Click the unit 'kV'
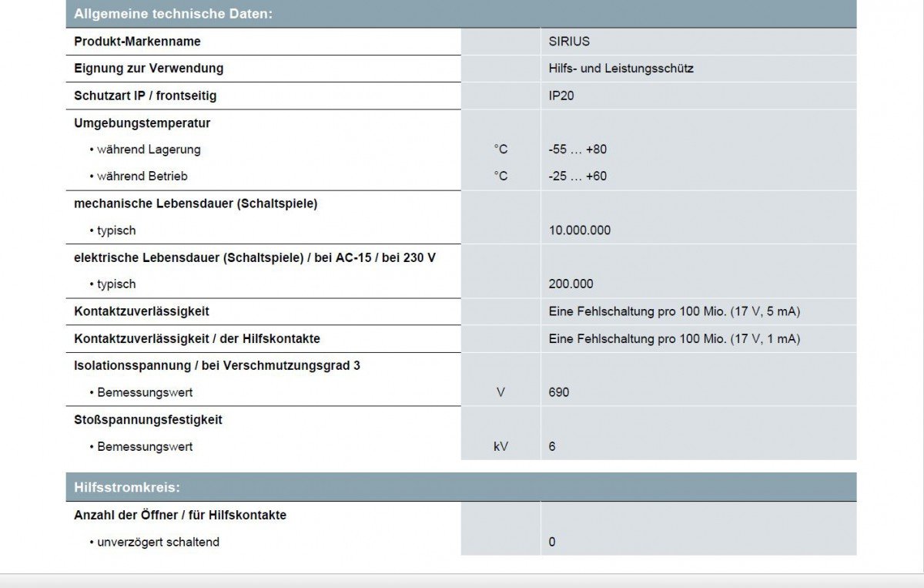Viewport: 924px width, 588px height. click(x=501, y=446)
